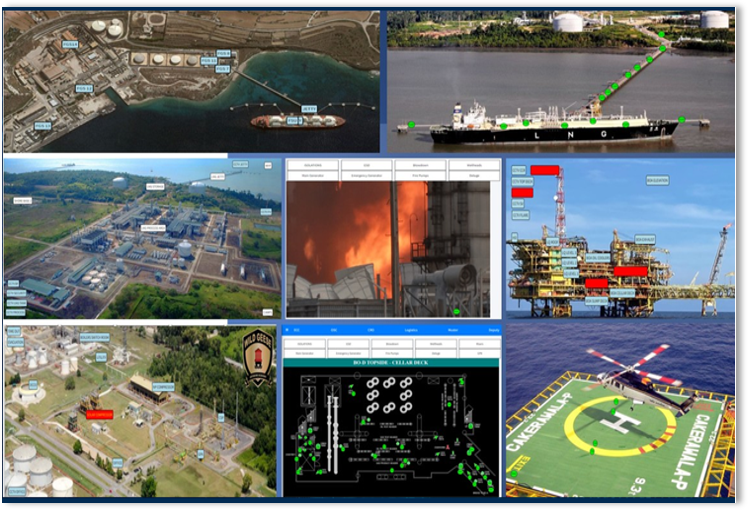748x510 pixels.
Task: Select the FGS 12 label on the satellite map
Action: (x=84, y=89)
